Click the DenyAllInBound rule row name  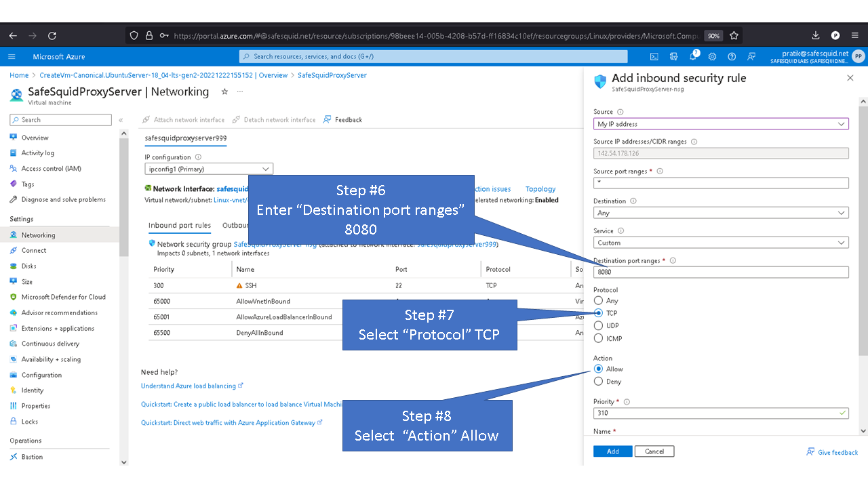pos(260,333)
